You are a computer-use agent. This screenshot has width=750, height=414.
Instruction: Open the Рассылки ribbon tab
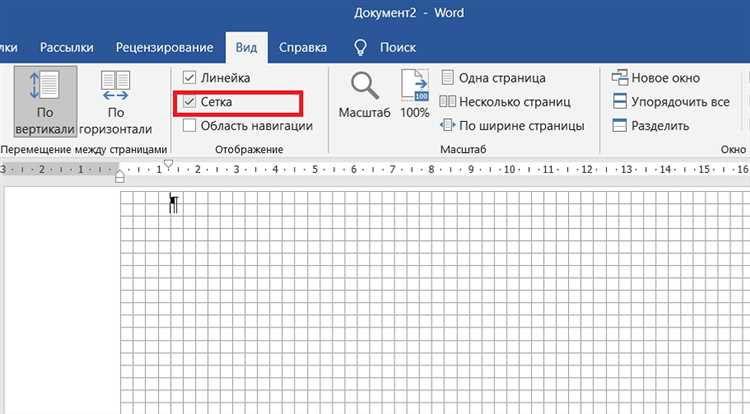click(66, 47)
